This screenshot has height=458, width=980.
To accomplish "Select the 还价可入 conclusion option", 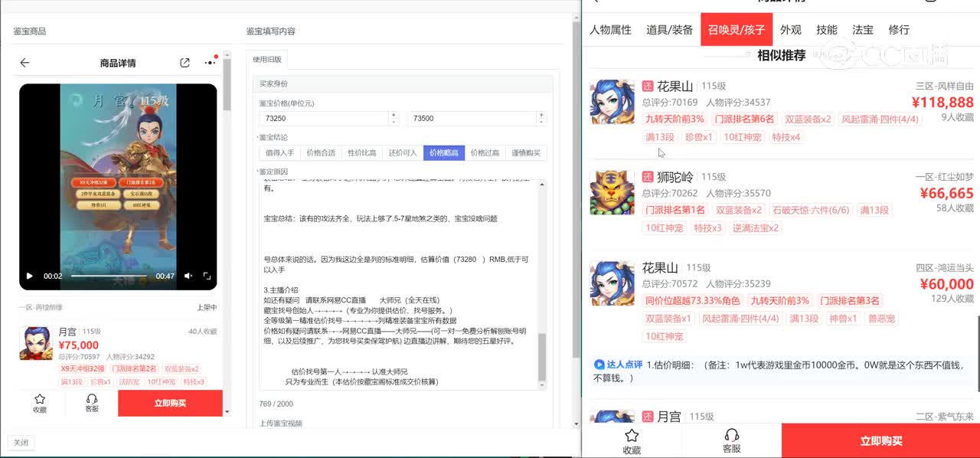I will click(403, 152).
